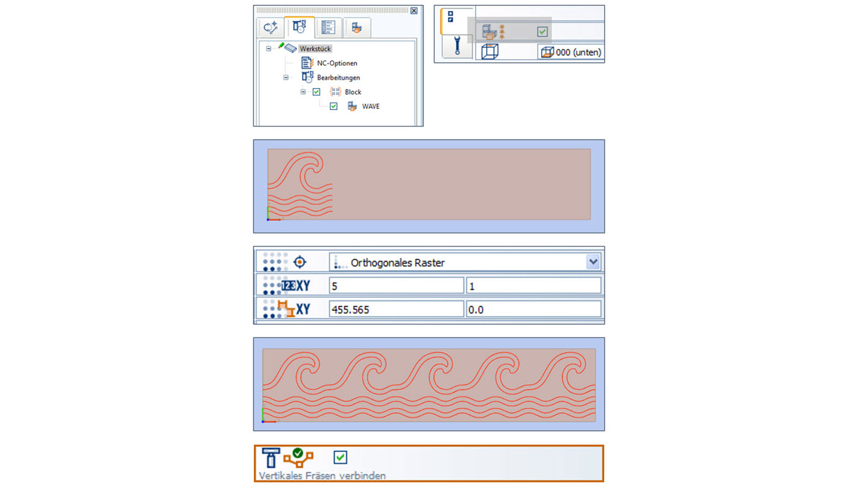Open the table list tab icon
The height and width of the screenshot is (488, 868).
tap(328, 28)
